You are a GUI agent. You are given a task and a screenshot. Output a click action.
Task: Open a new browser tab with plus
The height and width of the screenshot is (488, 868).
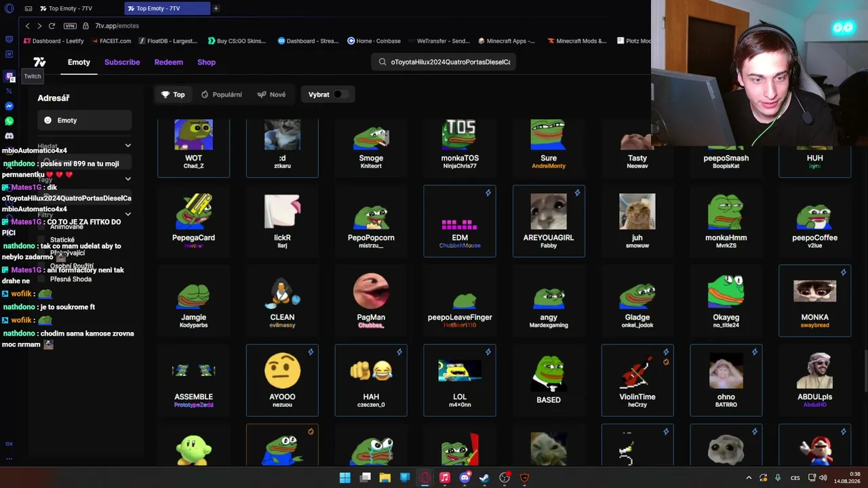(x=216, y=8)
